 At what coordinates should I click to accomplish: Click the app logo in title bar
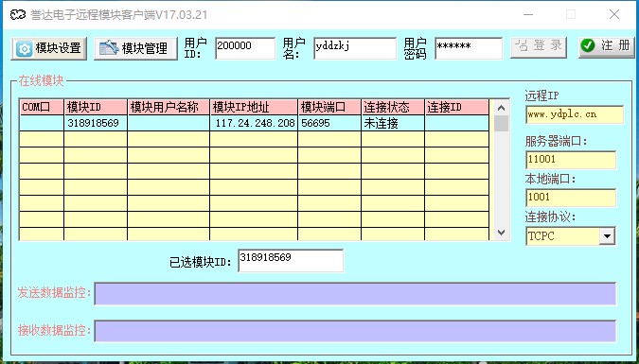point(18,15)
